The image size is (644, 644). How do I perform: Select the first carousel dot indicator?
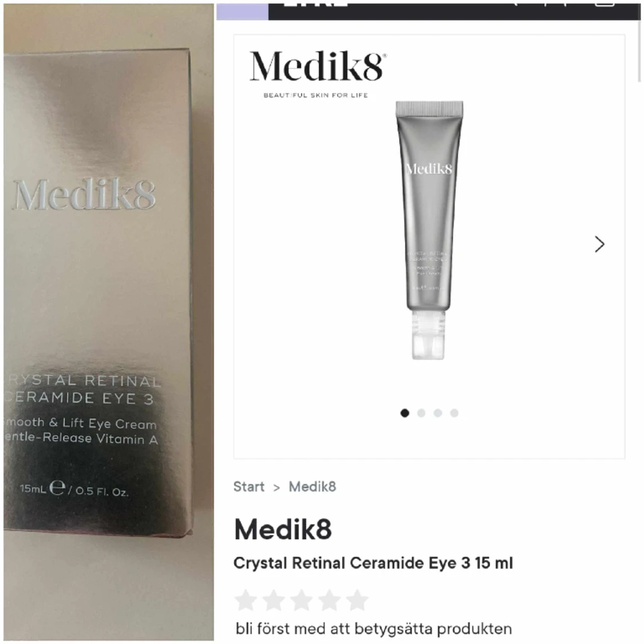405,413
